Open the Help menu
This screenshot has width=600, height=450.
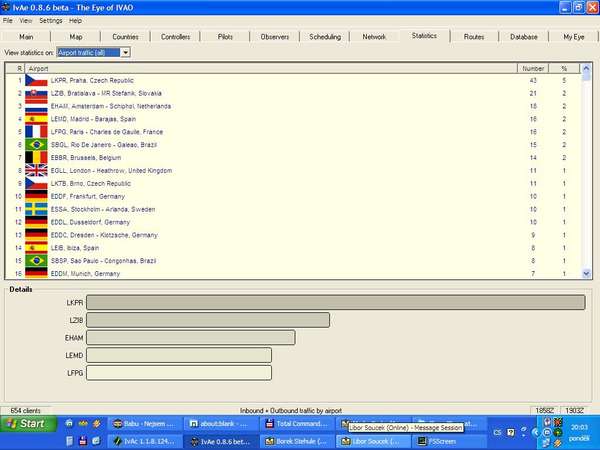coord(75,21)
